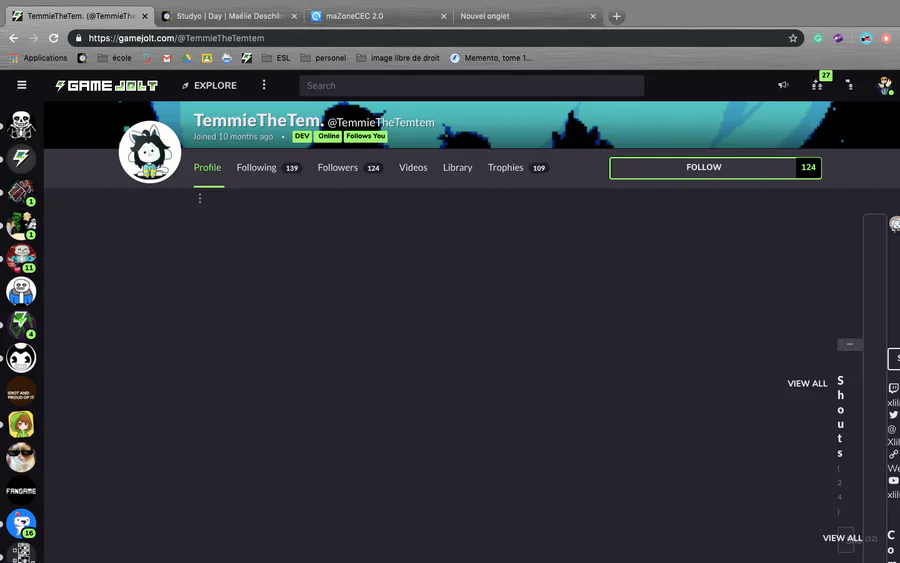Open the user avatar account menu
Screen dimensions: 900x563
(x=885, y=86)
